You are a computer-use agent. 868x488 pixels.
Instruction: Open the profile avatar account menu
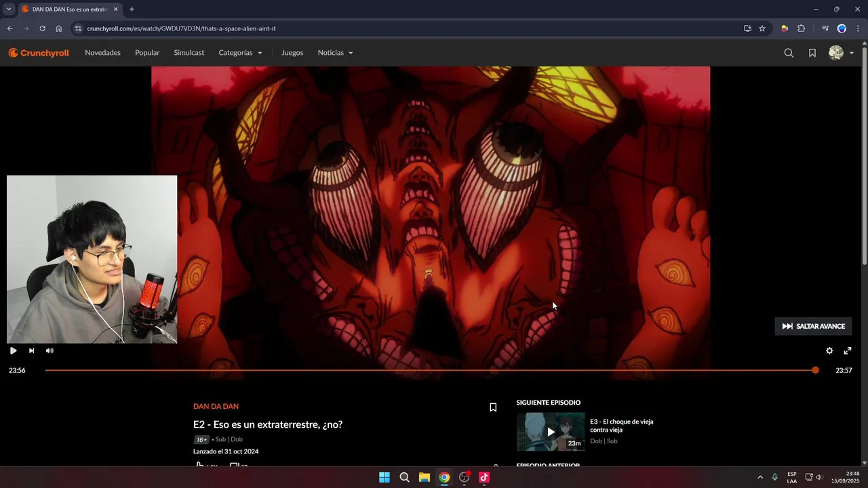pos(841,53)
